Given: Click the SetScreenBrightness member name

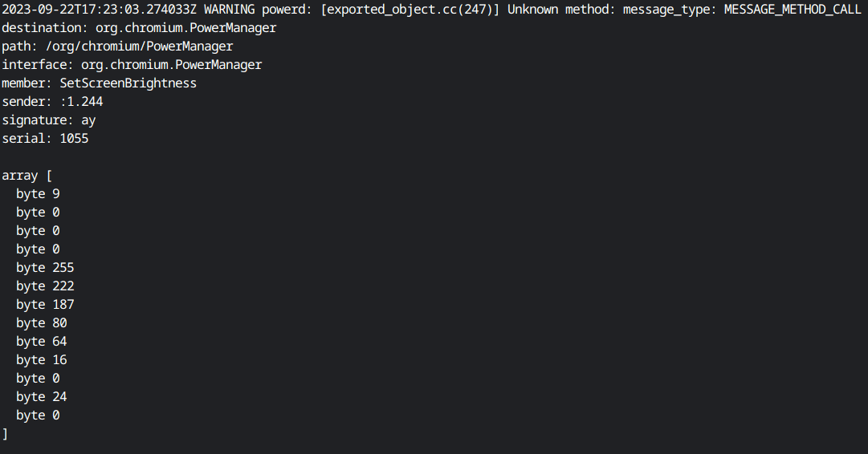Looking at the screenshot, I should point(128,83).
